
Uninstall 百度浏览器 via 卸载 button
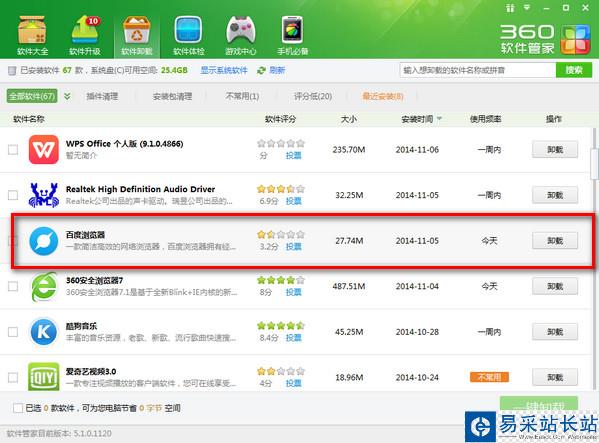pos(555,241)
